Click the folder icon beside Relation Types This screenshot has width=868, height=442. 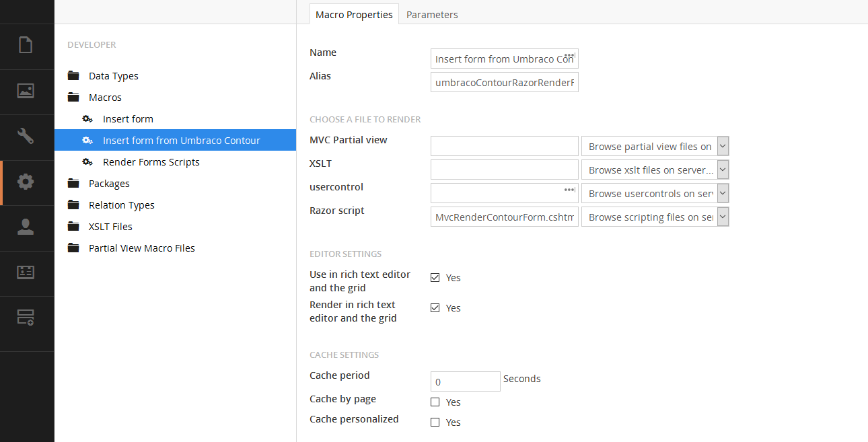pyautogui.click(x=73, y=205)
